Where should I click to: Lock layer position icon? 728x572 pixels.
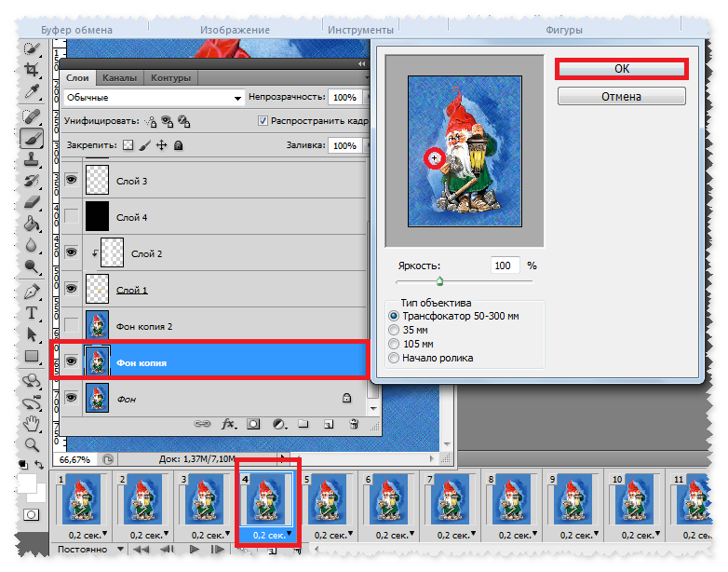click(161, 145)
